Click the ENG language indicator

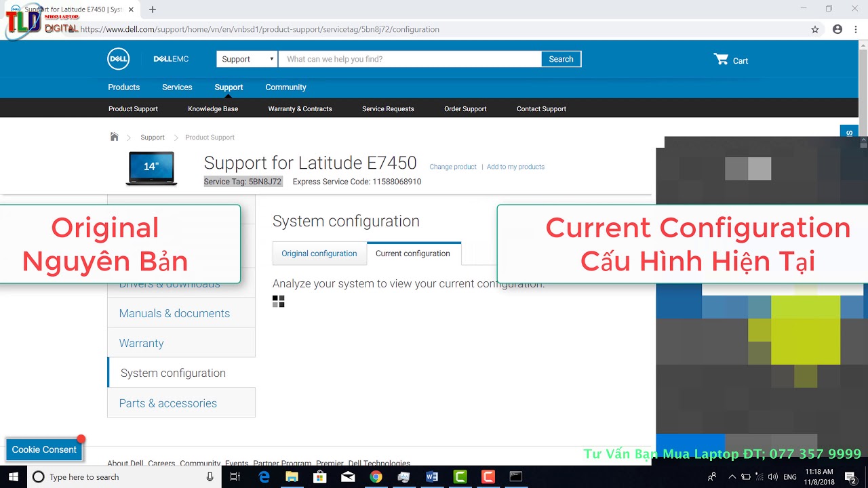pos(790,477)
